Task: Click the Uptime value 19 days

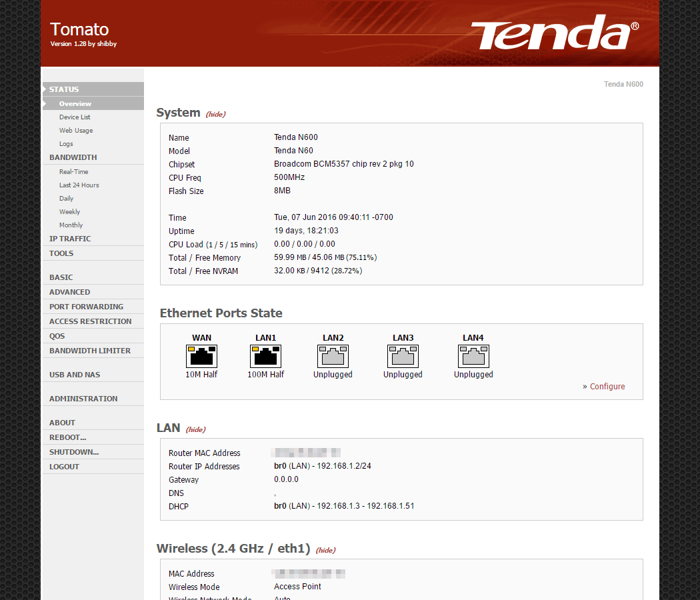Action: [306, 231]
